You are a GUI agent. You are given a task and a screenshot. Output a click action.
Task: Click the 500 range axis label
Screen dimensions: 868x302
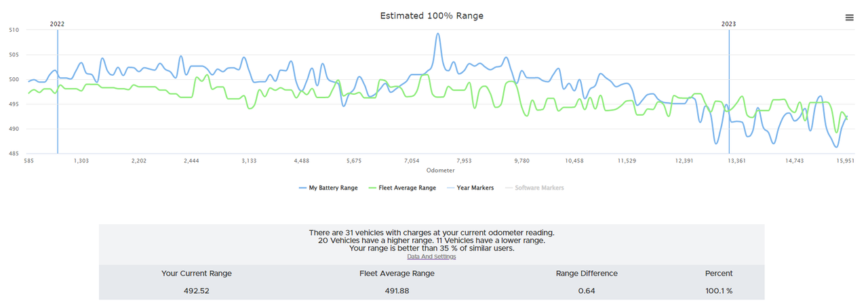(x=14, y=79)
